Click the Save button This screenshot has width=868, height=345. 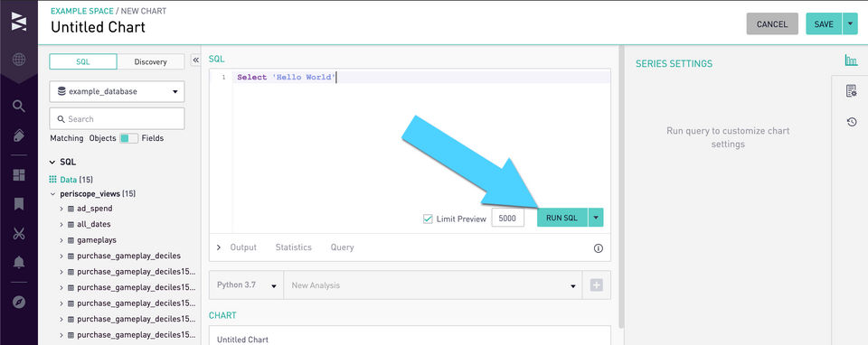click(x=824, y=23)
